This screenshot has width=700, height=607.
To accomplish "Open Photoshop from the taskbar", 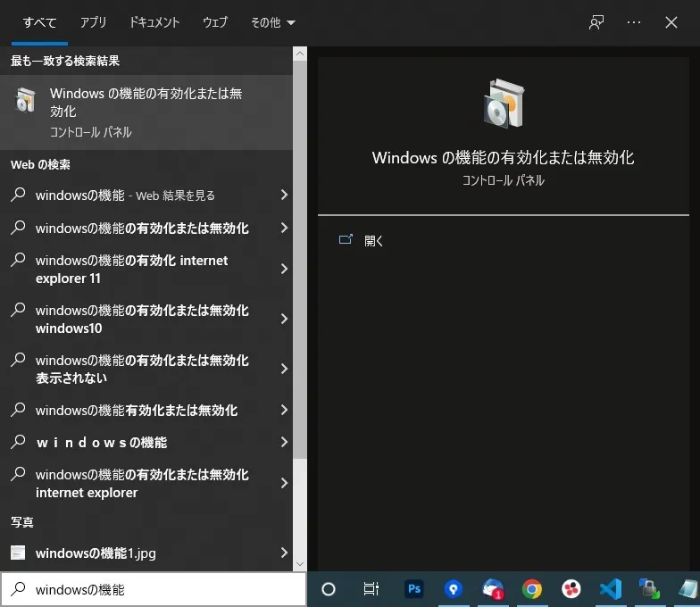I will coord(414,589).
